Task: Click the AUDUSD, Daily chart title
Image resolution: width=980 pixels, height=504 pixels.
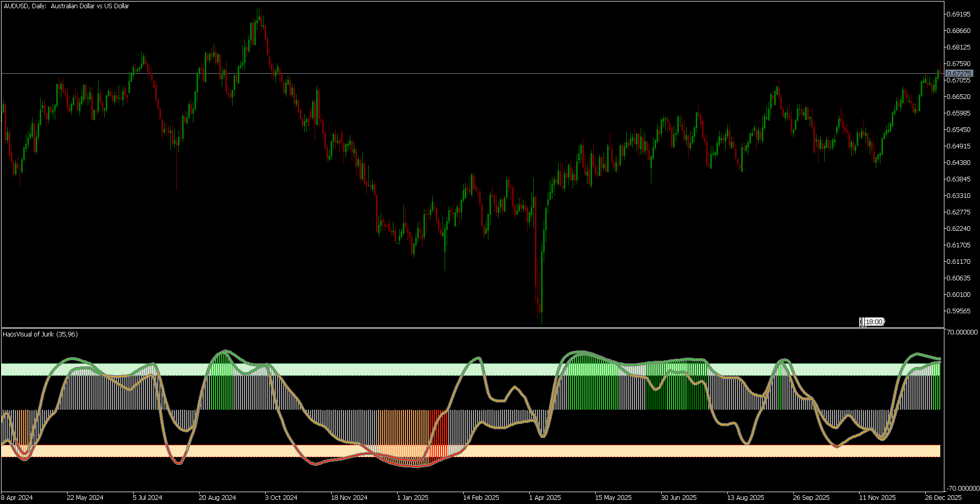Action: click(x=66, y=6)
